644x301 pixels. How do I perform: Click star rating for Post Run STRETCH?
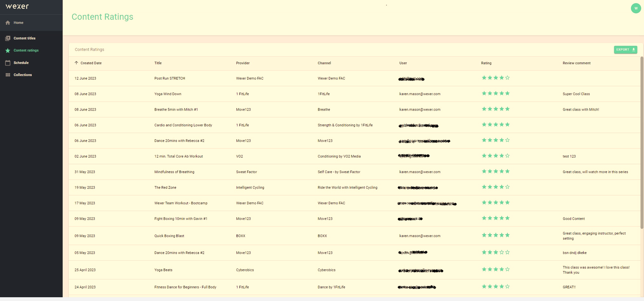(495, 78)
